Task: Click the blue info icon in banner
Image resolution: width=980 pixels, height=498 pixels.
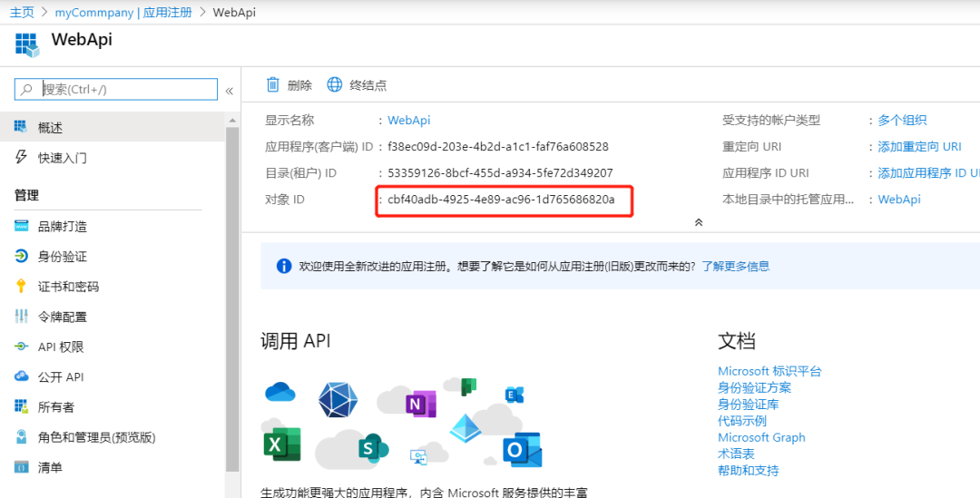Action: 284,266
